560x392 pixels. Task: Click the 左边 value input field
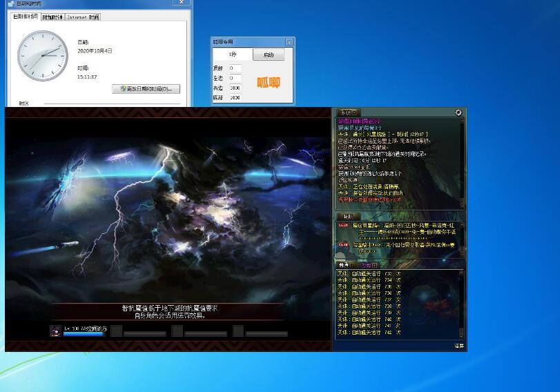point(235,78)
